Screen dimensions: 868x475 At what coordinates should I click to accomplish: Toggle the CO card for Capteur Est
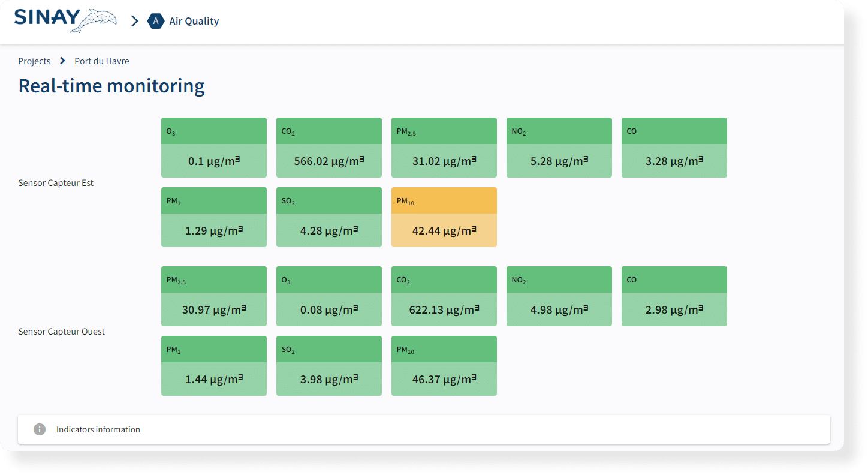[x=674, y=148]
